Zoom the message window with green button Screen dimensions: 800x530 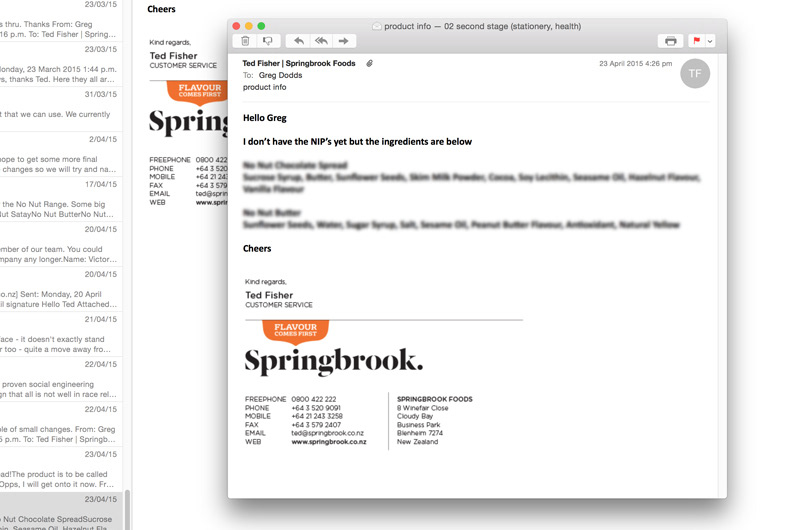[x=261, y=26]
